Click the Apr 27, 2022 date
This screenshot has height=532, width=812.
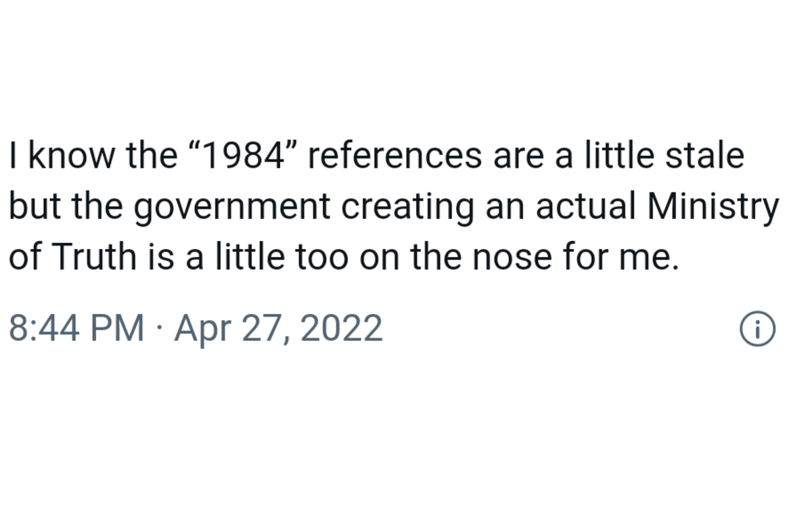(x=278, y=329)
